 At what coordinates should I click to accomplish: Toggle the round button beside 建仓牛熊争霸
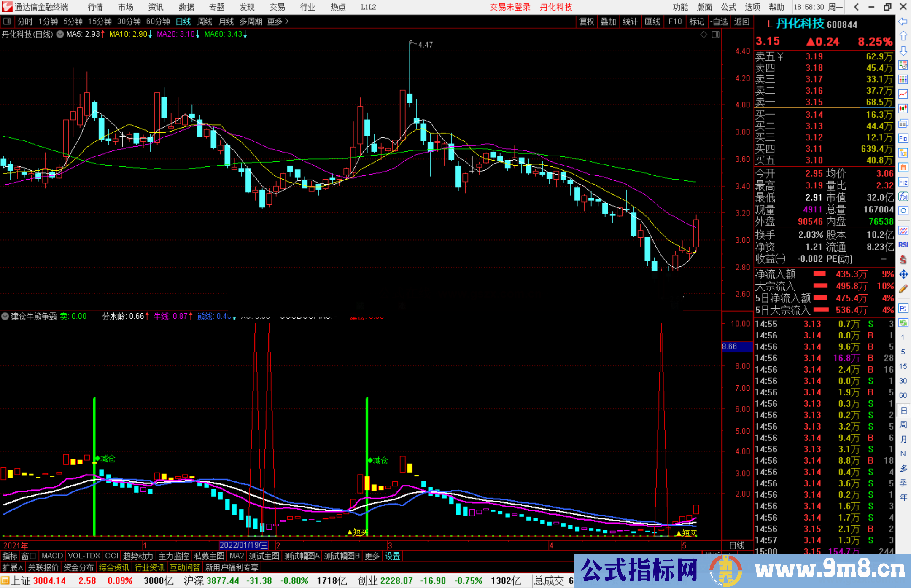[x=5, y=316]
